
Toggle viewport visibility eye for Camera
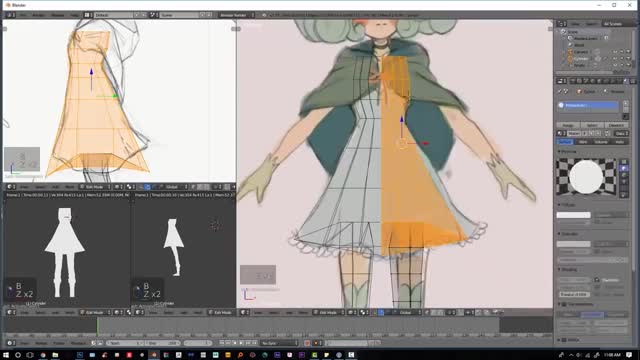pos(615,52)
